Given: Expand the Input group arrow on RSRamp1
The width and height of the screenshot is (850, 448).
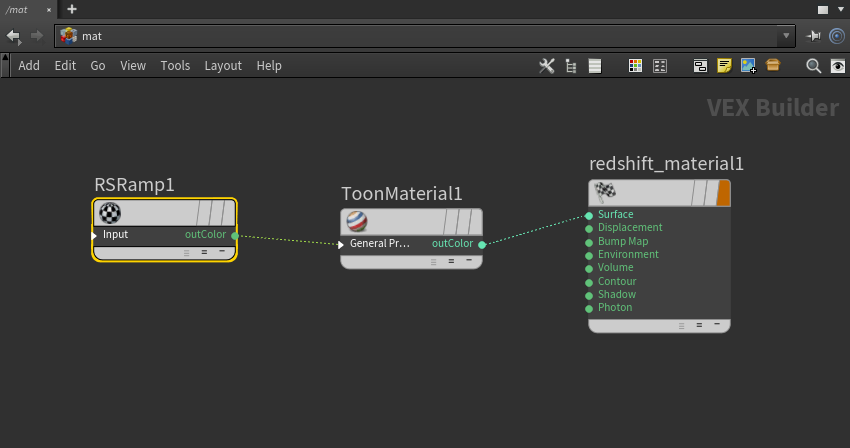Looking at the screenshot, I should [x=94, y=235].
